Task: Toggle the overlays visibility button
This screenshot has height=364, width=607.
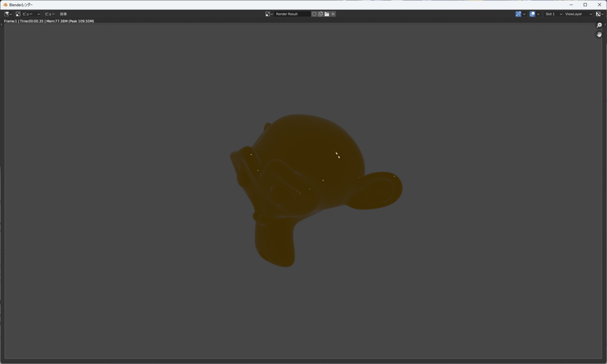Action: [532, 14]
